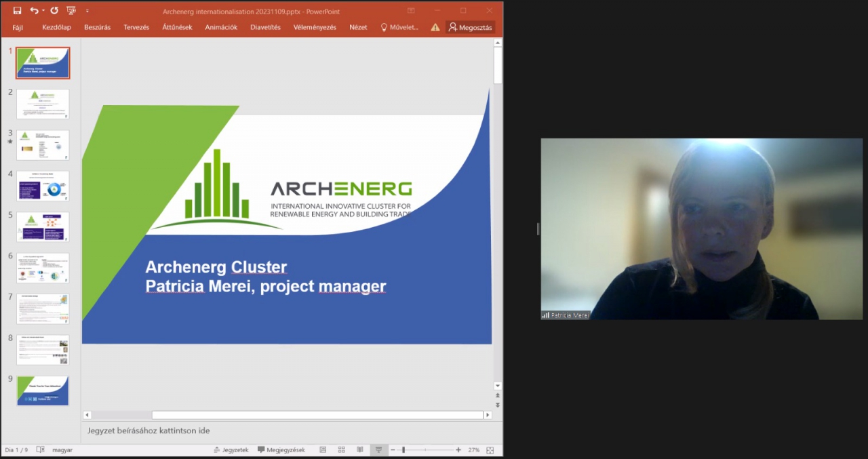
Task: Open the Véleményezés tab
Action: pos(315,28)
